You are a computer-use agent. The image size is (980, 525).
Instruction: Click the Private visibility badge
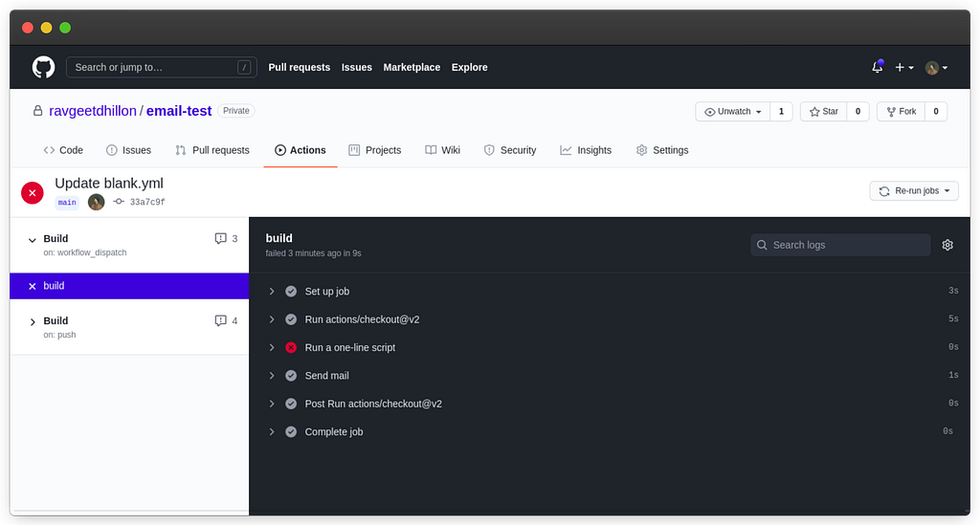tap(236, 111)
